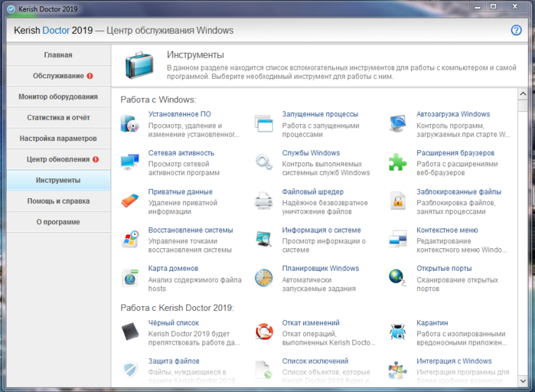Open the Открытые порты link

pyautogui.click(x=444, y=269)
